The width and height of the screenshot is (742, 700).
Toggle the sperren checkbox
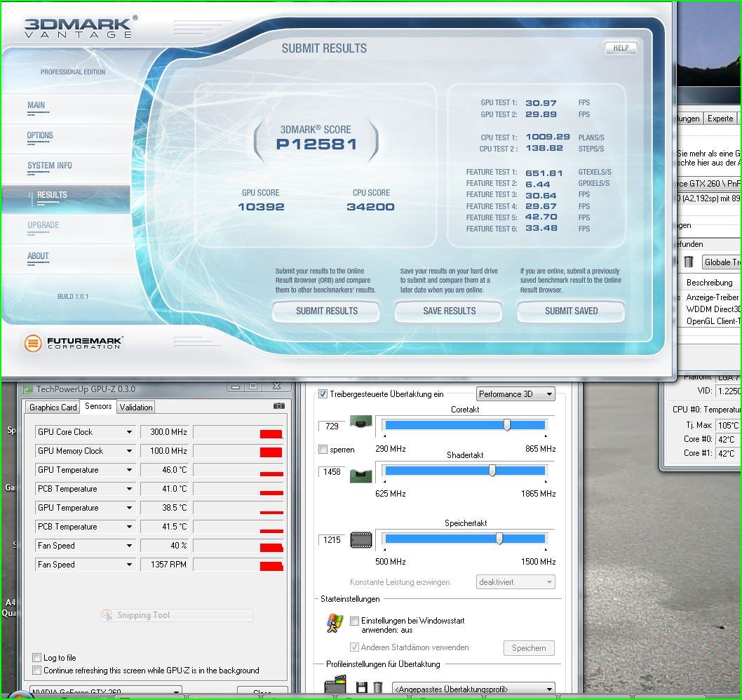pos(323,449)
